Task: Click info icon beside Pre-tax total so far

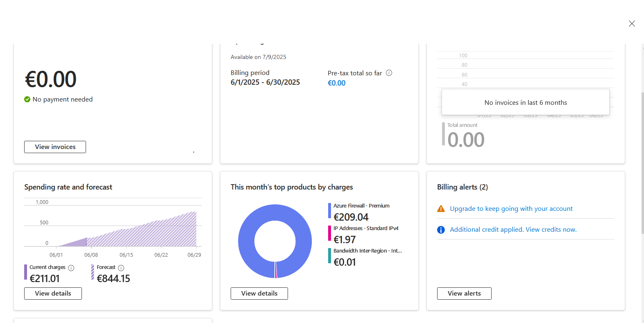Action: coord(389,73)
